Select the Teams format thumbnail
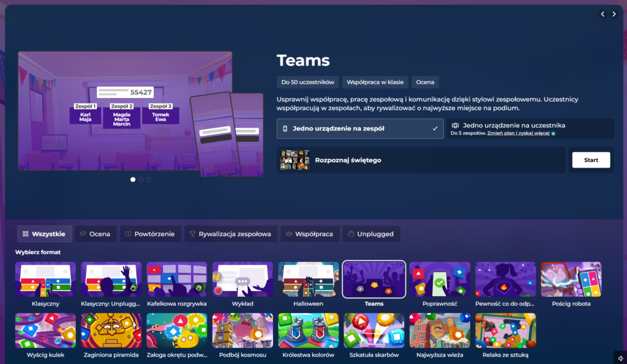Viewport: 627px width, 364px height. [374, 280]
